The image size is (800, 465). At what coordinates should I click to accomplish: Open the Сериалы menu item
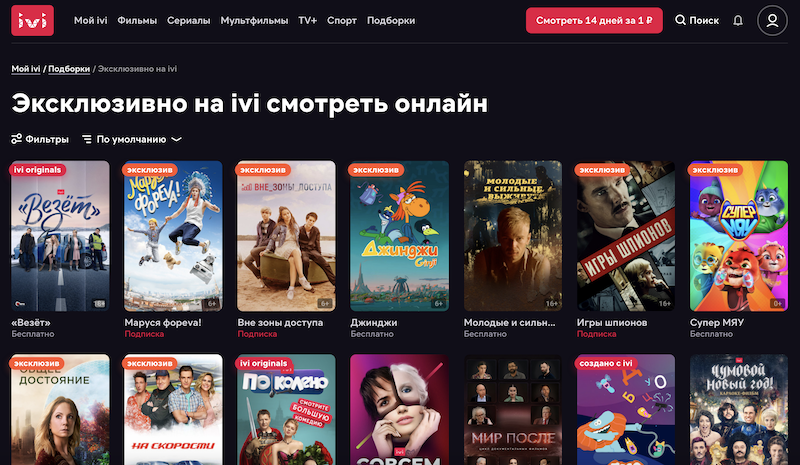188,20
